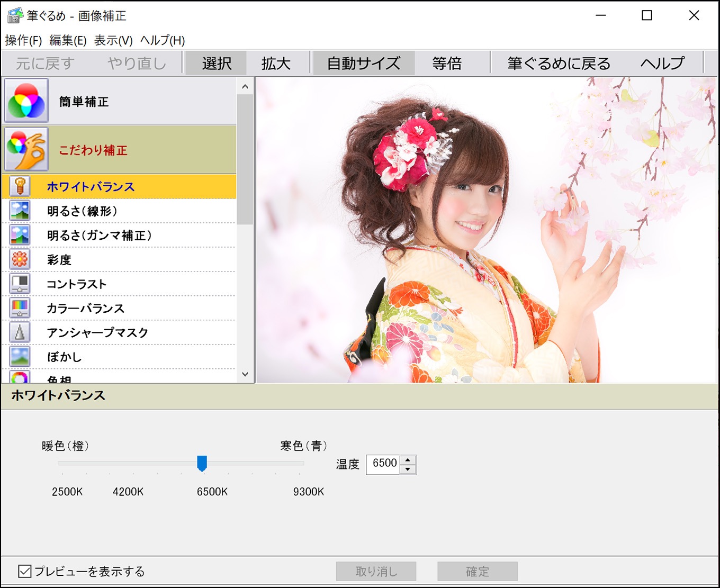Click the ヘルプ toolbar button
The width and height of the screenshot is (720, 588).
point(662,64)
